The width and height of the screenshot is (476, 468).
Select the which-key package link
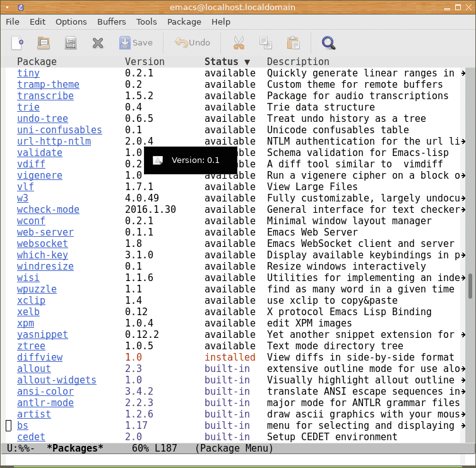42,255
